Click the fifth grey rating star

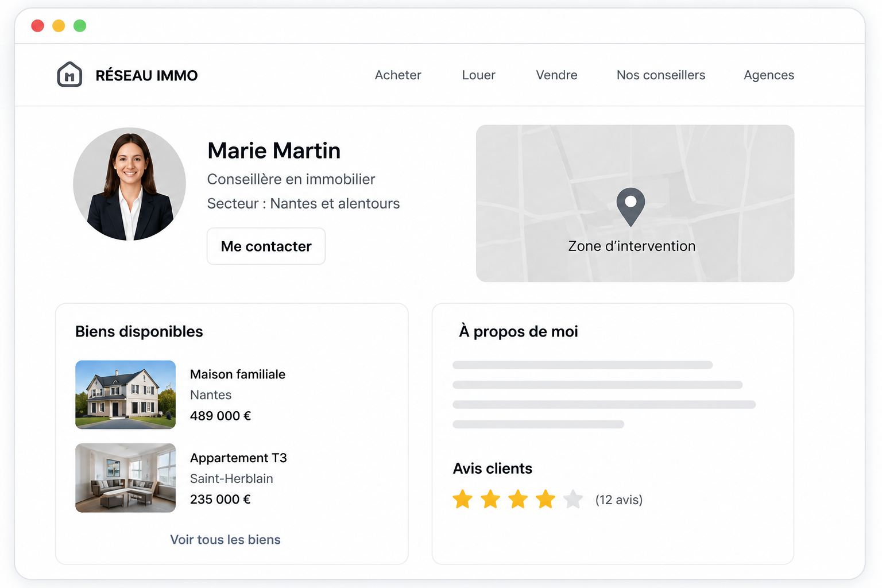[572, 499]
